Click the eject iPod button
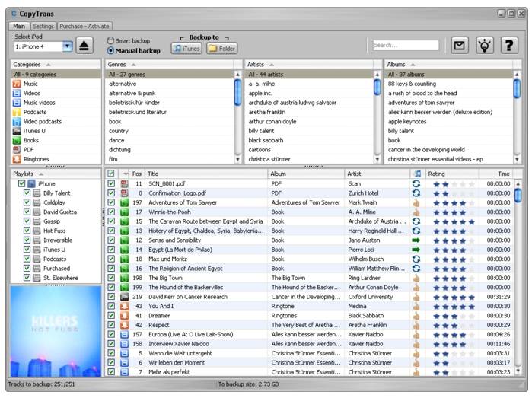Screen dimensions: 532x398 click(x=84, y=46)
